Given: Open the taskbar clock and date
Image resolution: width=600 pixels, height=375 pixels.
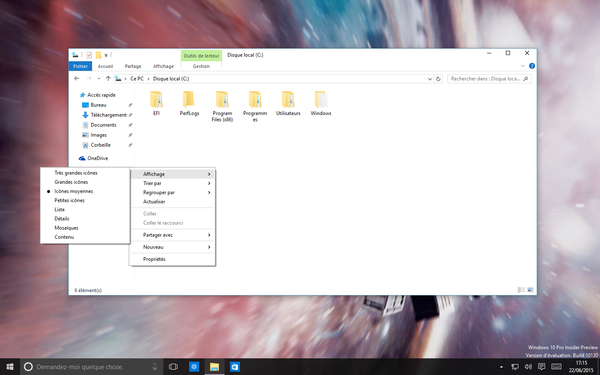Looking at the screenshot, I should click(581, 367).
